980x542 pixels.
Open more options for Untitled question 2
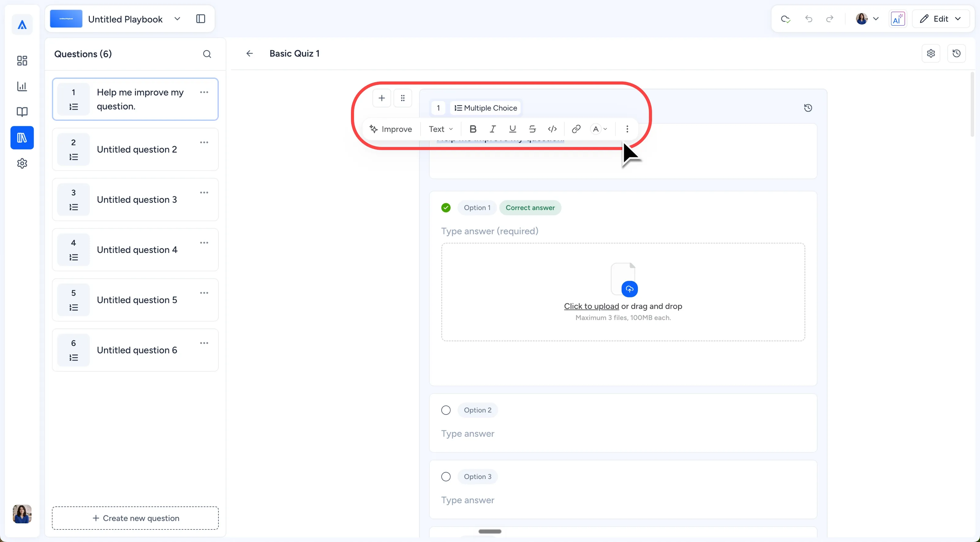coord(204,143)
